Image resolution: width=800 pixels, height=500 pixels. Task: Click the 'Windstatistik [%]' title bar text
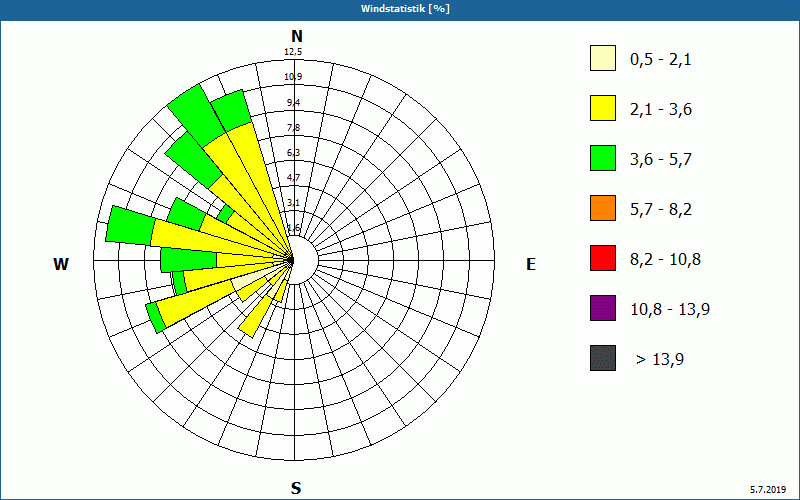[x=405, y=9]
